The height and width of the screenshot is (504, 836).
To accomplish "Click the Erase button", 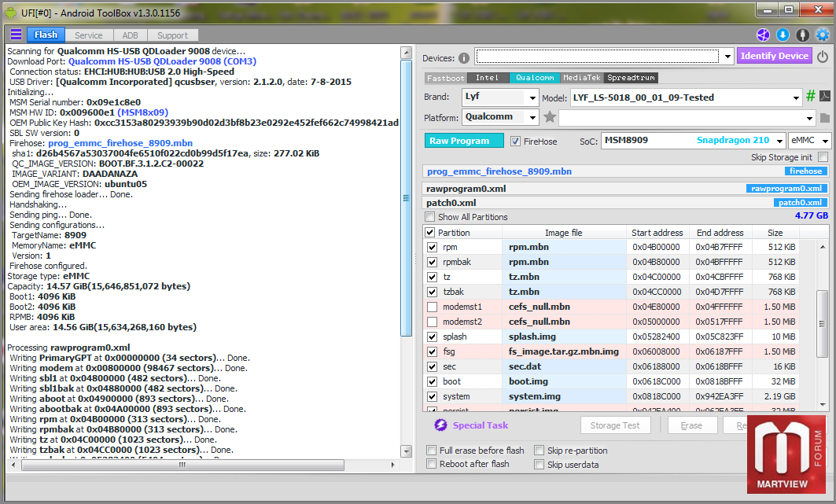I will (x=691, y=425).
